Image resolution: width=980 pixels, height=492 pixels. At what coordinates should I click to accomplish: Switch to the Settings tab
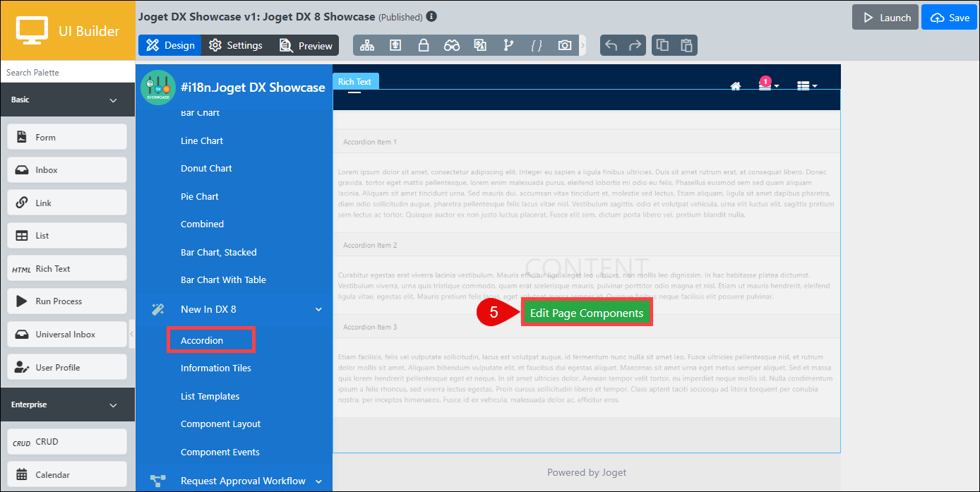(236, 45)
